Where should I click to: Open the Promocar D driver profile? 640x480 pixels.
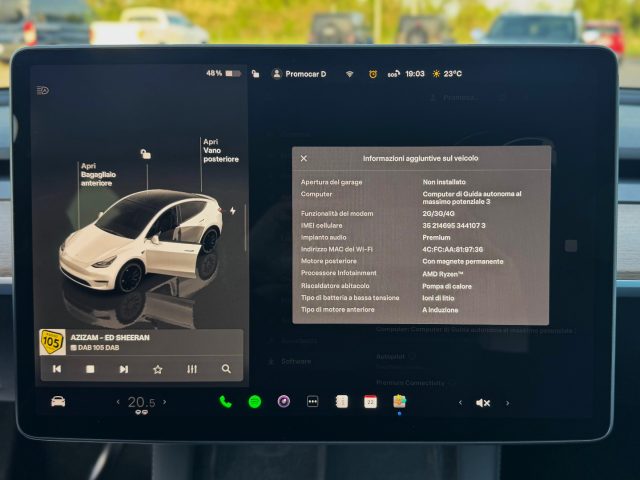point(299,74)
